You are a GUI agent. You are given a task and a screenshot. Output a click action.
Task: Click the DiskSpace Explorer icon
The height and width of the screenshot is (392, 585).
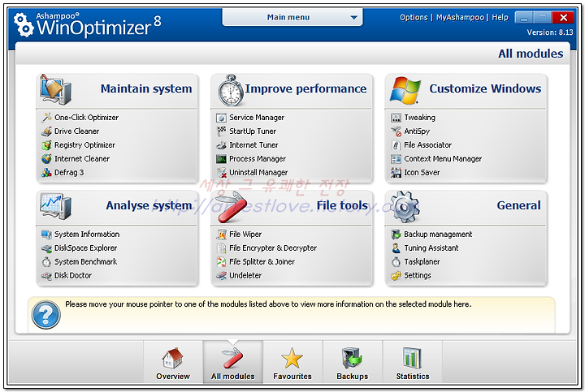point(46,248)
